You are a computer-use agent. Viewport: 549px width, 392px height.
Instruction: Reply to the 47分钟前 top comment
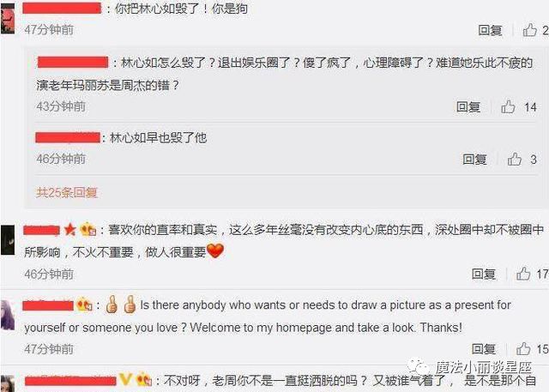490,30
